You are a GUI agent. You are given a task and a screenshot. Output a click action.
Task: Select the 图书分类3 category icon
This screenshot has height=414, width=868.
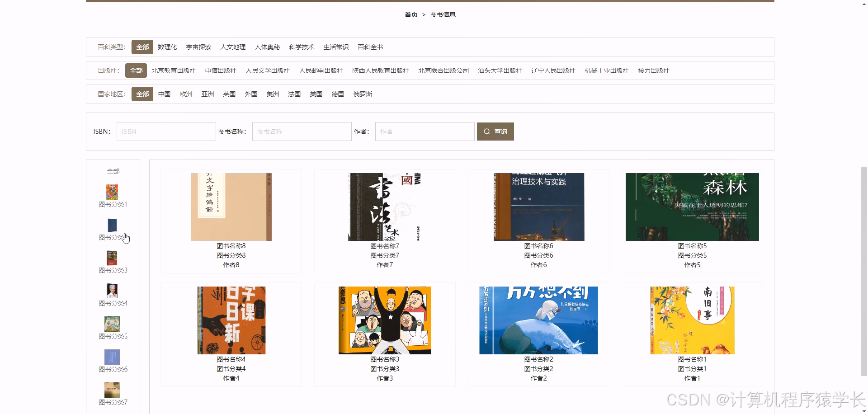click(112, 258)
